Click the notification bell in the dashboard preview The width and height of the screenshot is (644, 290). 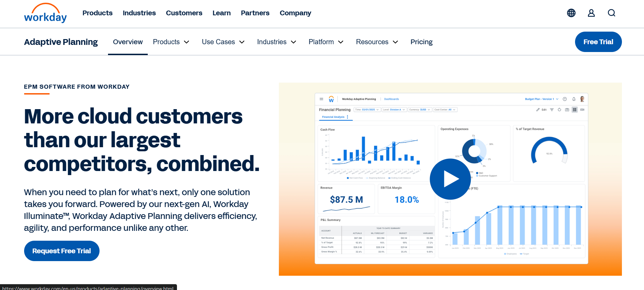(574, 99)
